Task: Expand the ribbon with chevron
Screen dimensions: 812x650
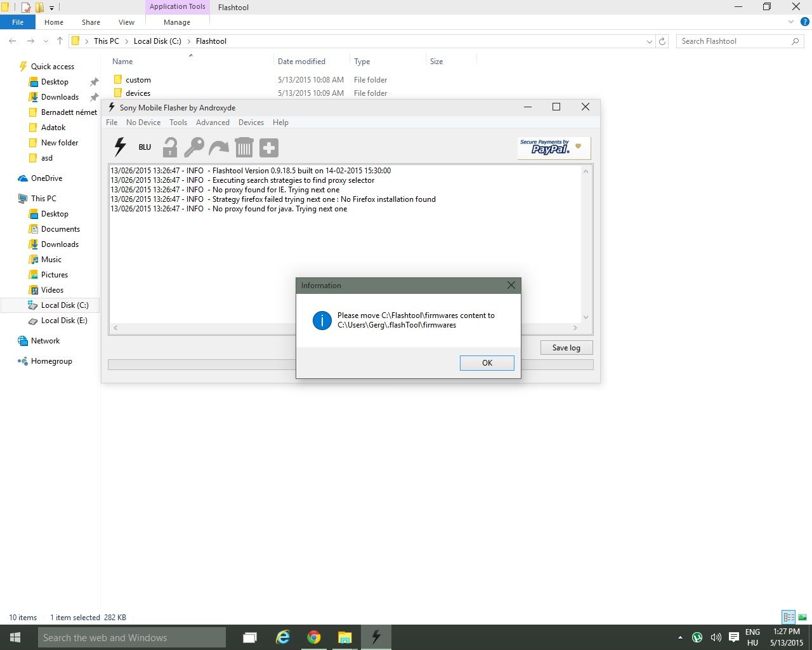Action: pyautogui.click(x=790, y=22)
